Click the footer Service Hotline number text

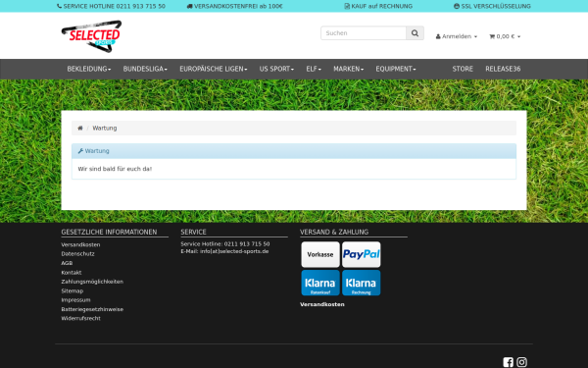[x=225, y=244]
